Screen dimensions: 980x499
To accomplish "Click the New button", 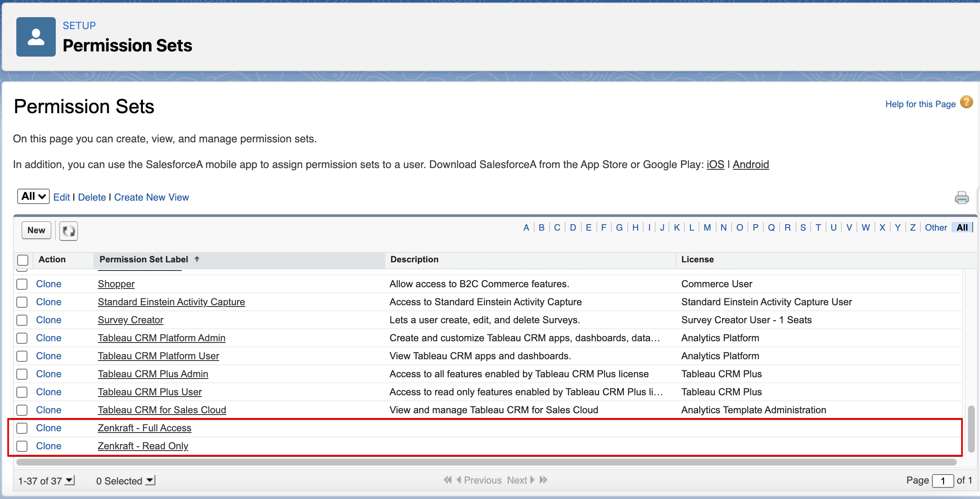I will pyautogui.click(x=36, y=230).
